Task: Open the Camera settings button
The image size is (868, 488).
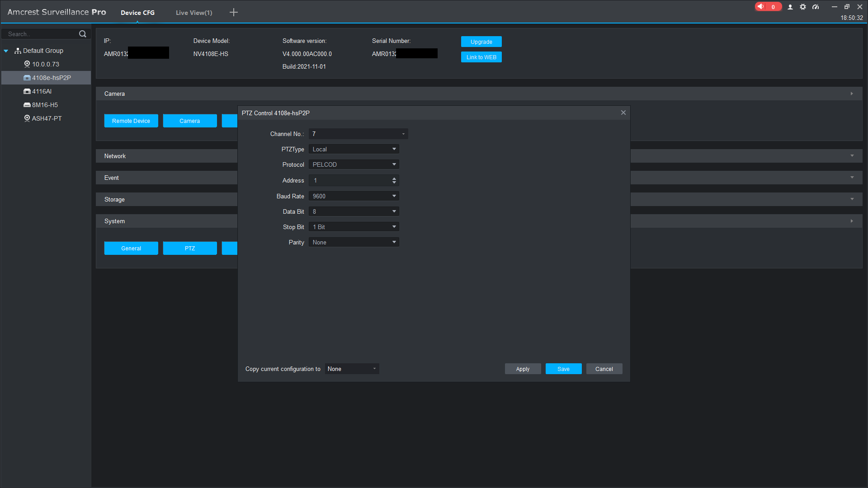Action: pyautogui.click(x=190, y=121)
